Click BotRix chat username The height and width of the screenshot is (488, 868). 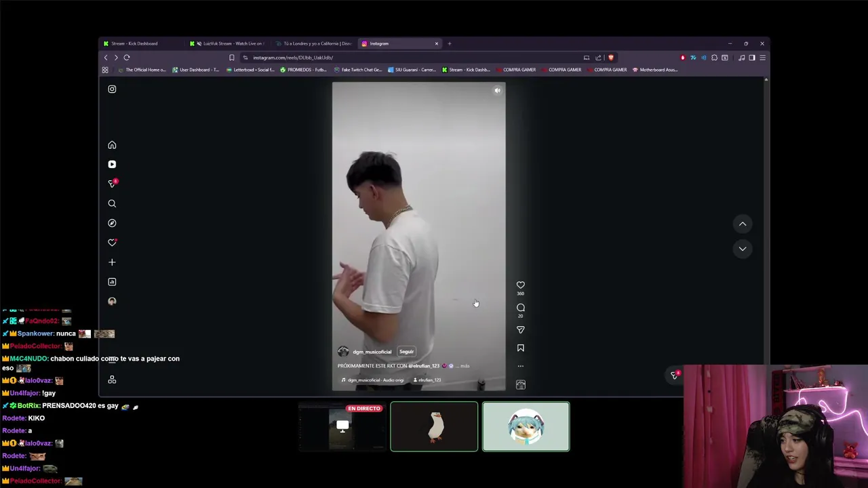[28, 406]
